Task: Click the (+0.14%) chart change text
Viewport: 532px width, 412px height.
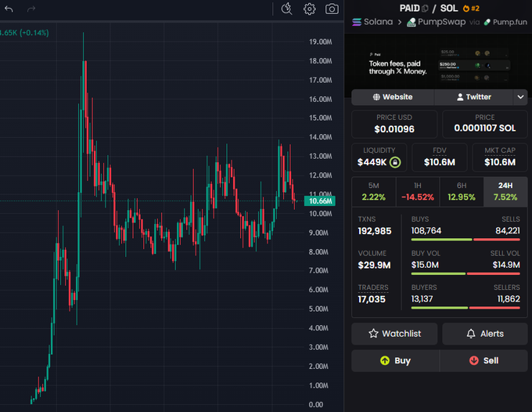Action: click(34, 33)
